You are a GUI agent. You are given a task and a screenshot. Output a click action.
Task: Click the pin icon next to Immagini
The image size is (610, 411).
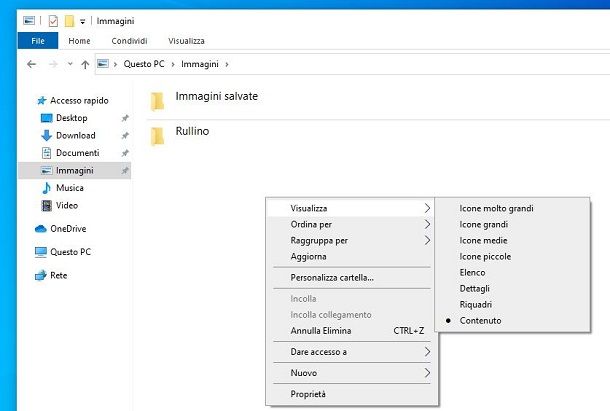(x=125, y=170)
